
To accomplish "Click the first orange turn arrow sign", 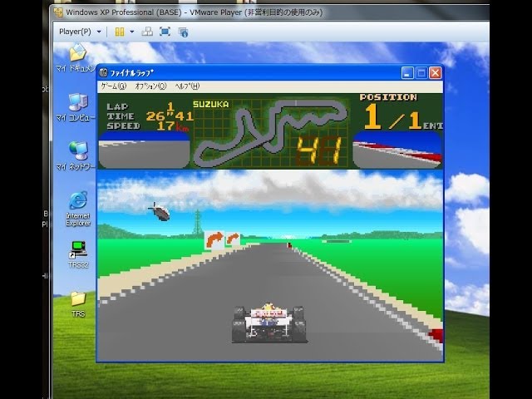I will tap(214, 240).
